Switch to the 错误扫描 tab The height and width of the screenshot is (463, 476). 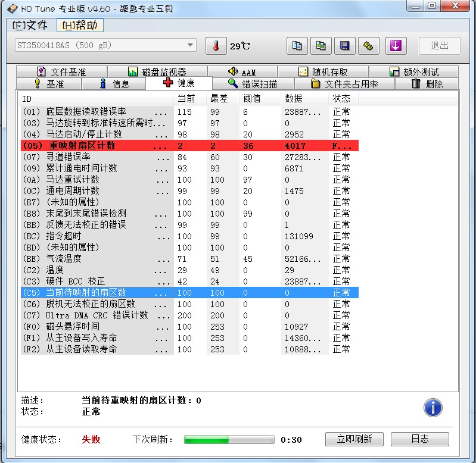253,84
